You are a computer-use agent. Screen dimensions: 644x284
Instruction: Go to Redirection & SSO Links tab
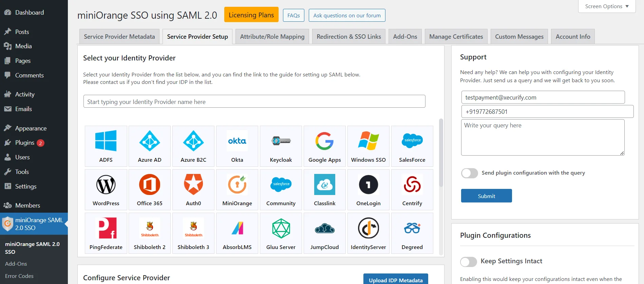(349, 36)
